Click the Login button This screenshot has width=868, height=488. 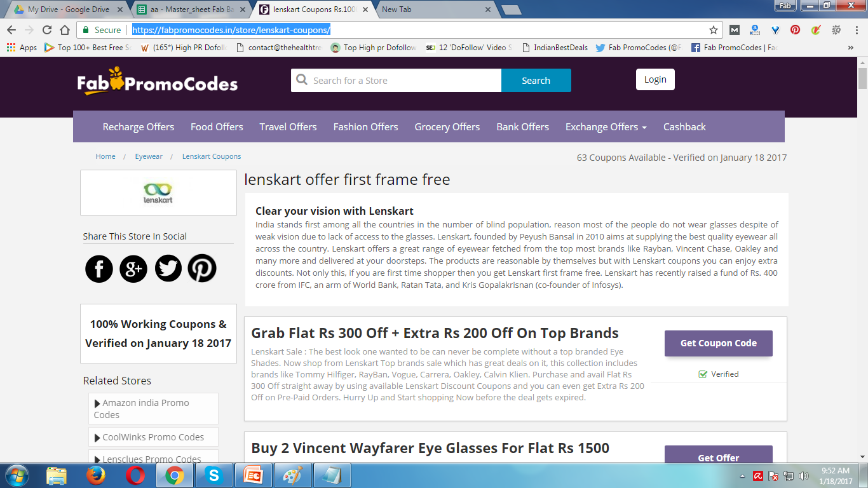pos(655,79)
